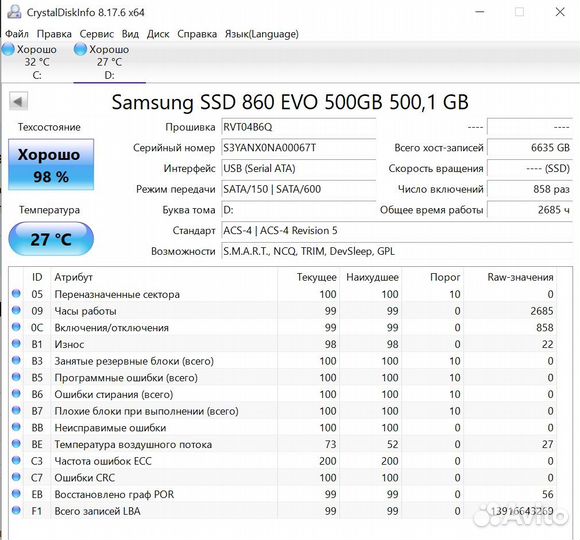Click the status dot for attribute C7
The width and height of the screenshot is (580, 540).
point(16,477)
